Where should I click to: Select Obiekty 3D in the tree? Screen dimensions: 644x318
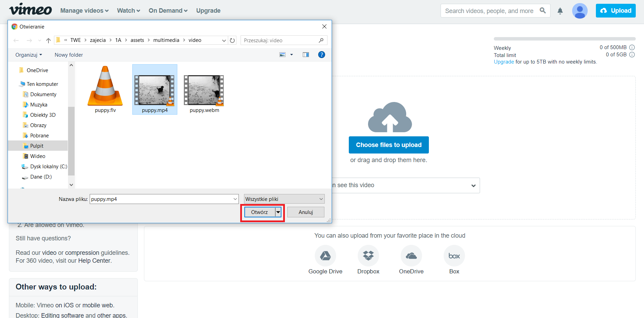click(43, 115)
